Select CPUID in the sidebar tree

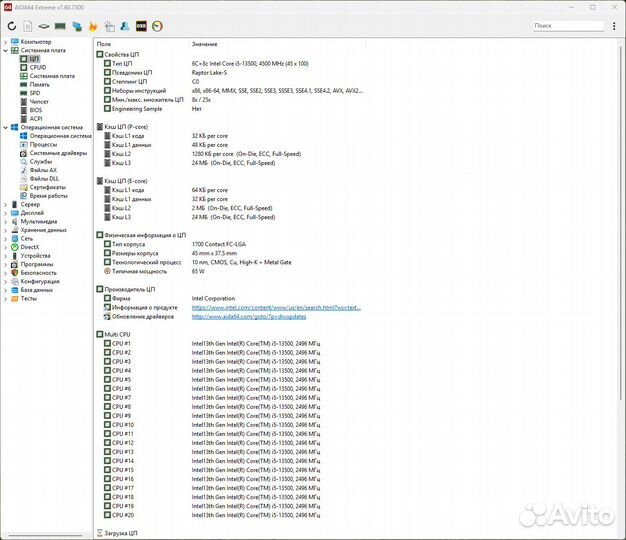[x=38, y=67]
